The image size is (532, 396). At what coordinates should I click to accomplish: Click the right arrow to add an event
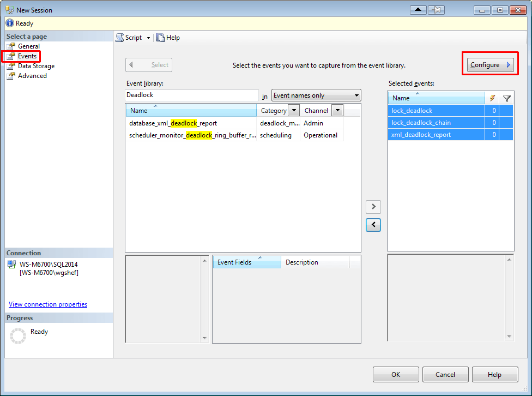373,207
